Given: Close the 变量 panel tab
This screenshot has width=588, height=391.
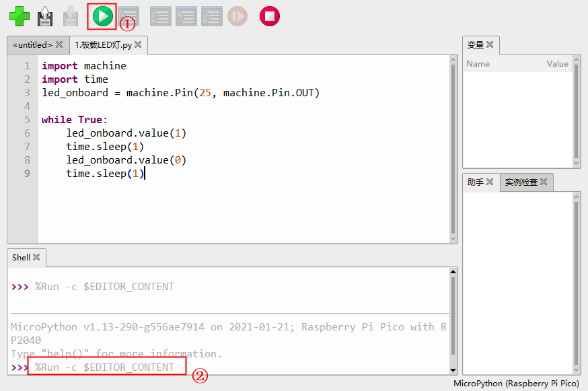Looking at the screenshot, I should pos(490,45).
